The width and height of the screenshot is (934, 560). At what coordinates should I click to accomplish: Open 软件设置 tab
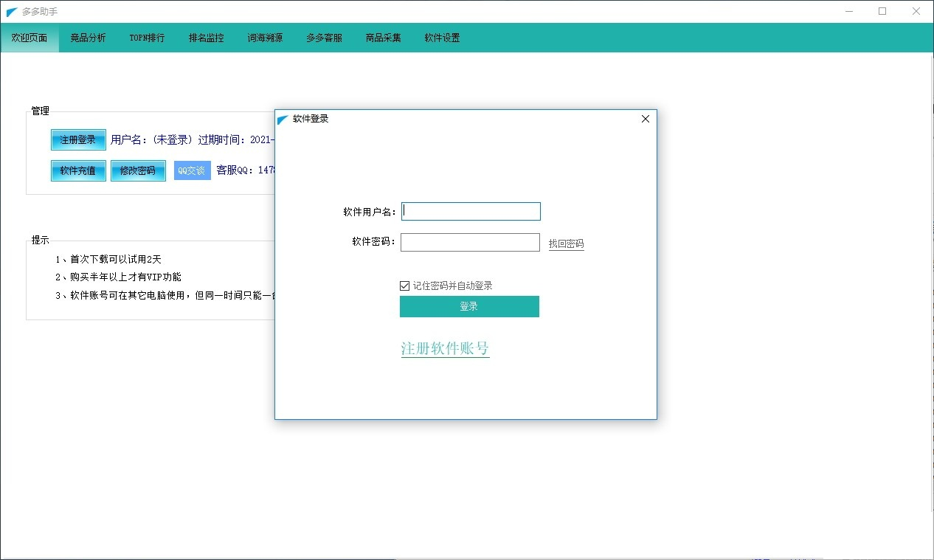pyautogui.click(x=442, y=38)
